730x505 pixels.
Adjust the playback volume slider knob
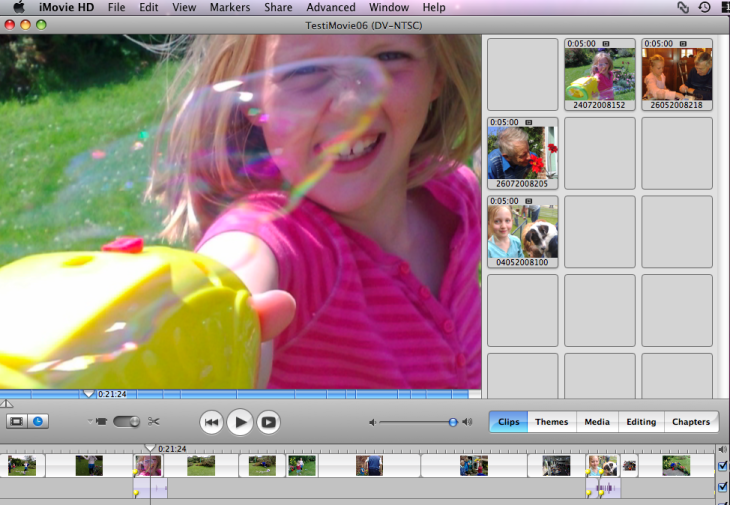(x=453, y=422)
